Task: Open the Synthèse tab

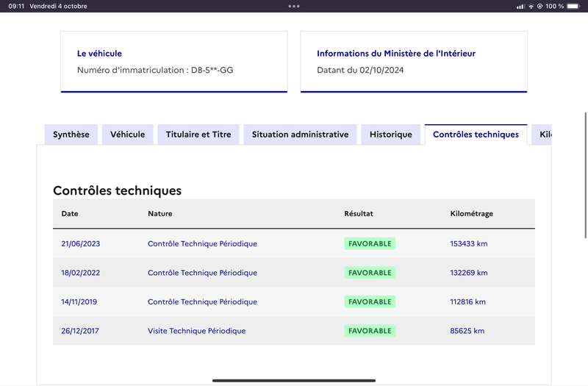Action: (x=71, y=135)
